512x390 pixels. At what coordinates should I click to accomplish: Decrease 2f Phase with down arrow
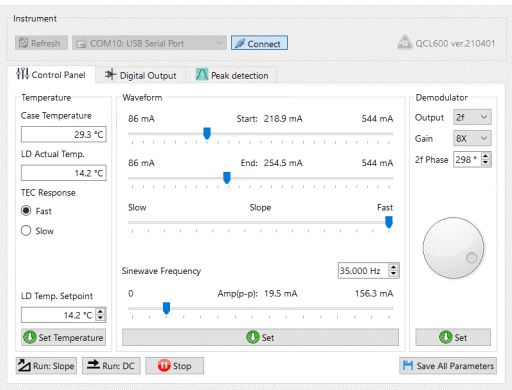click(x=486, y=163)
